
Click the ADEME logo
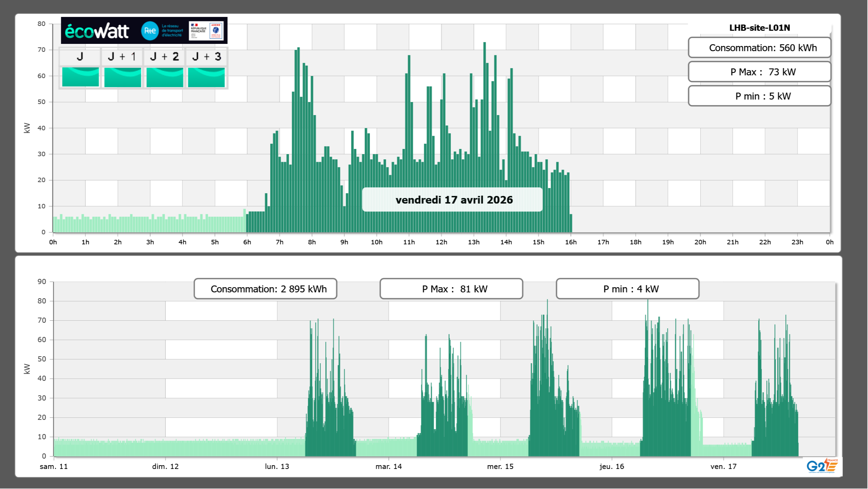click(x=216, y=30)
